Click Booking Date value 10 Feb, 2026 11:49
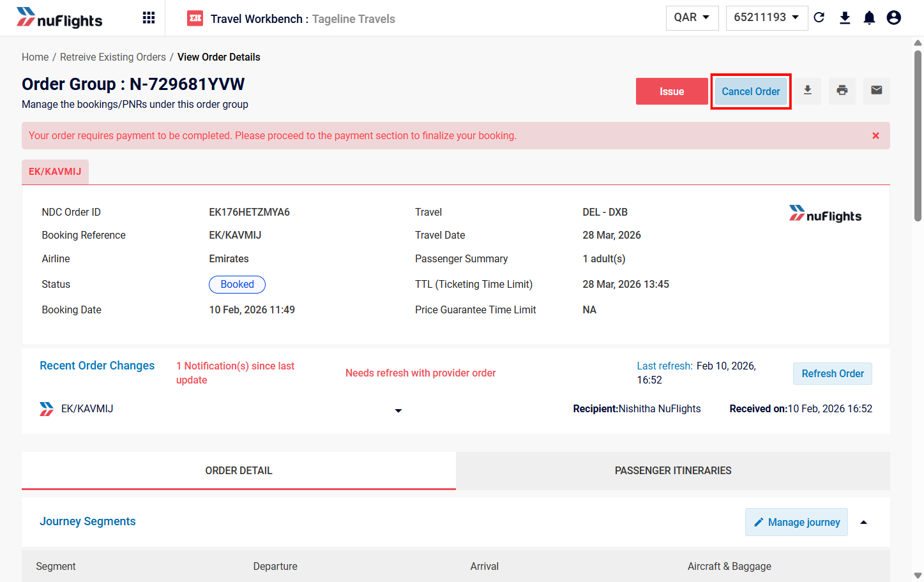This screenshot has height=582, width=924. click(x=252, y=310)
